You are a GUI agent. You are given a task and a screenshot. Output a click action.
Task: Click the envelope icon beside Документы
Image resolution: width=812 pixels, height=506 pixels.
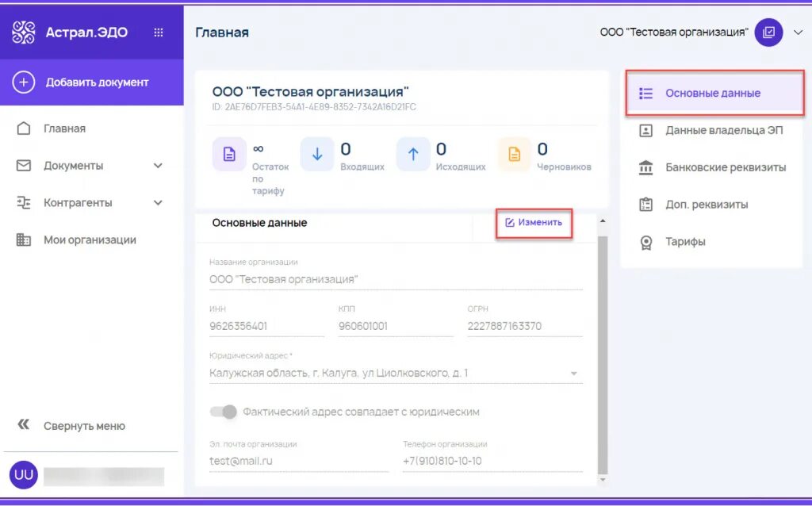(23, 166)
